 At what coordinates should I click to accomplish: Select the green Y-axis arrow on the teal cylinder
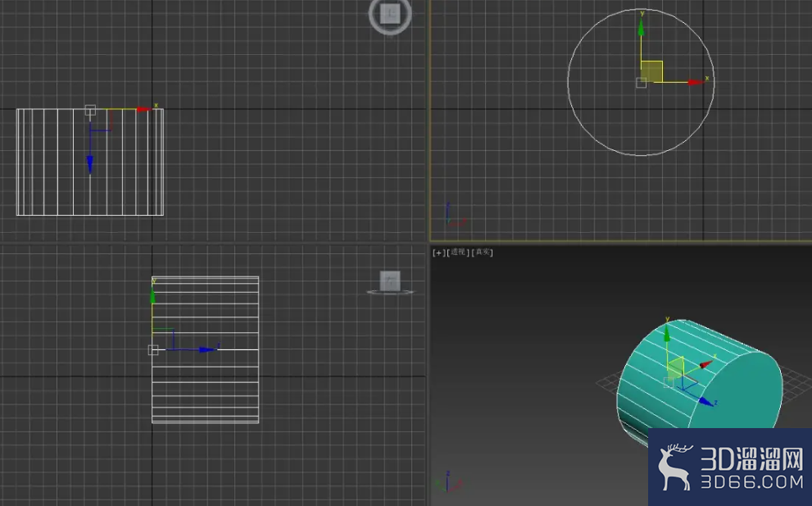point(667,335)
